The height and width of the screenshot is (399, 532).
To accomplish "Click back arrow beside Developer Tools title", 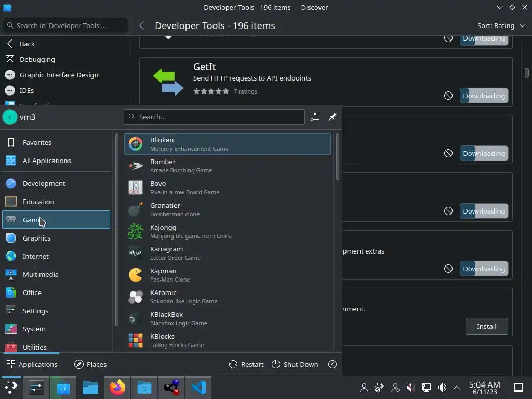I will point(142,26).
